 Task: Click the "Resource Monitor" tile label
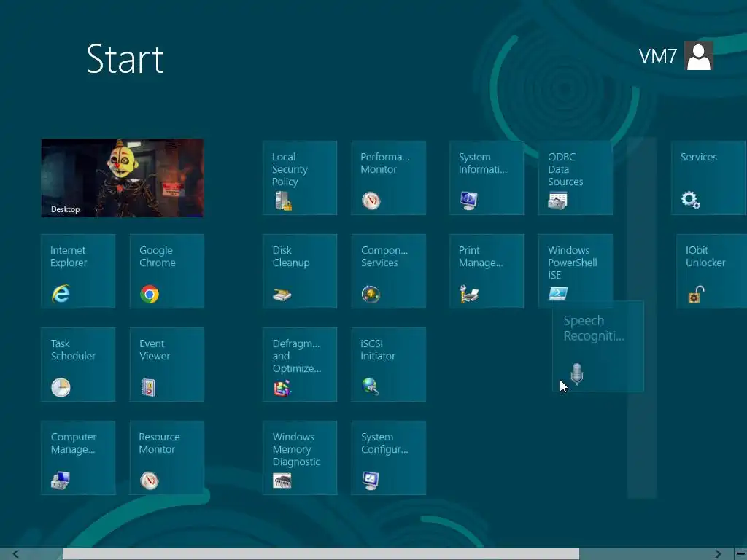click(x=159, y=443)
